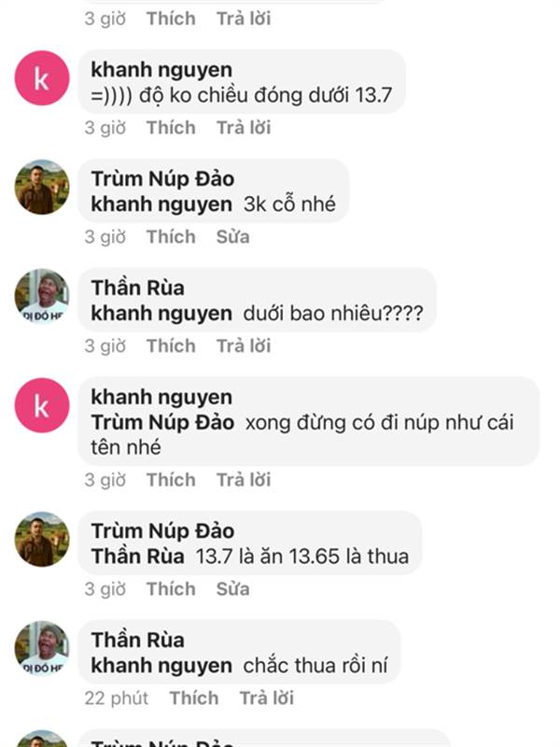
Task: Edit the '13.7 là ăn' comment
Action: (x=232, y=589)
